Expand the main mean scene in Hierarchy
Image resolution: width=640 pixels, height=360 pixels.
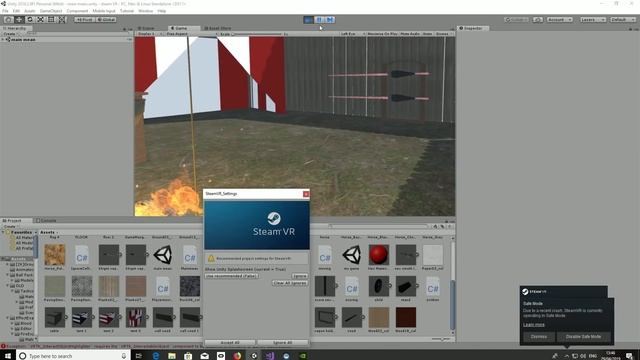[3, 40]
